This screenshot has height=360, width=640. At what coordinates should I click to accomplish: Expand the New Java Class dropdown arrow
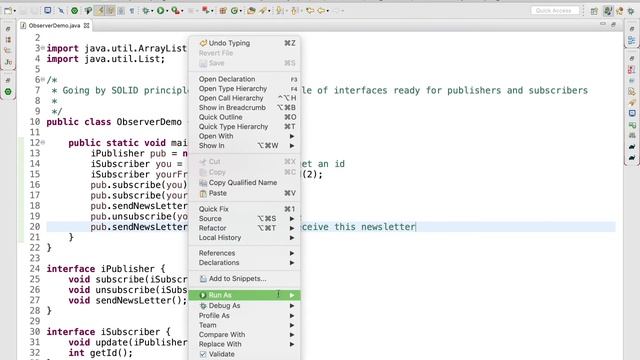[241, 11]
